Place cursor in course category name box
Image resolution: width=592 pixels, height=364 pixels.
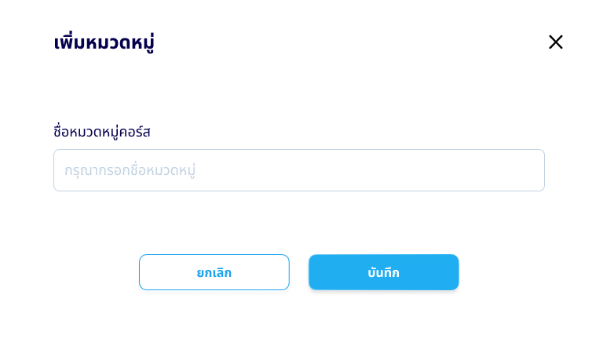tap(298, 170)
